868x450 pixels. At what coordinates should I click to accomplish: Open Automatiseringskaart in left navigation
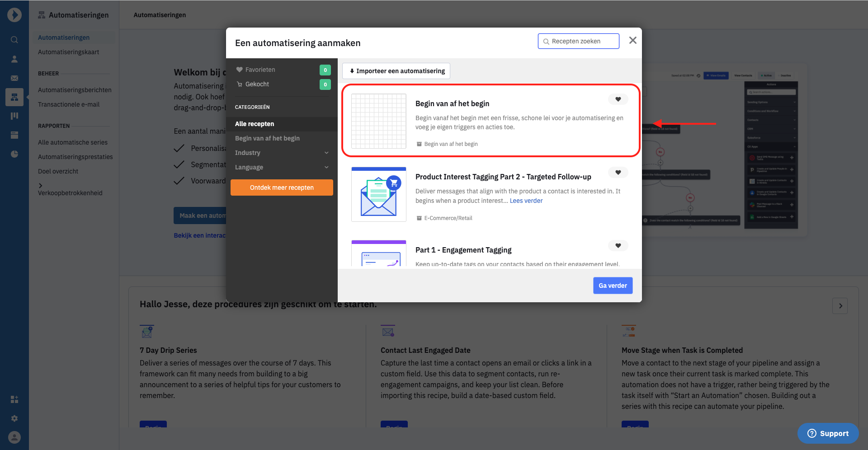pyautogui.click(x=68, y=52)
